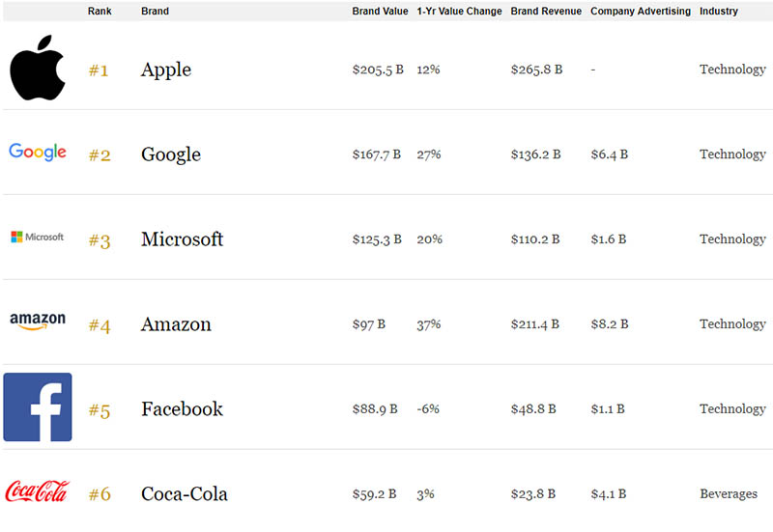Open the Google brand name link
The width and height of the screenshot is (773, 532).
[x=171, y=154]
